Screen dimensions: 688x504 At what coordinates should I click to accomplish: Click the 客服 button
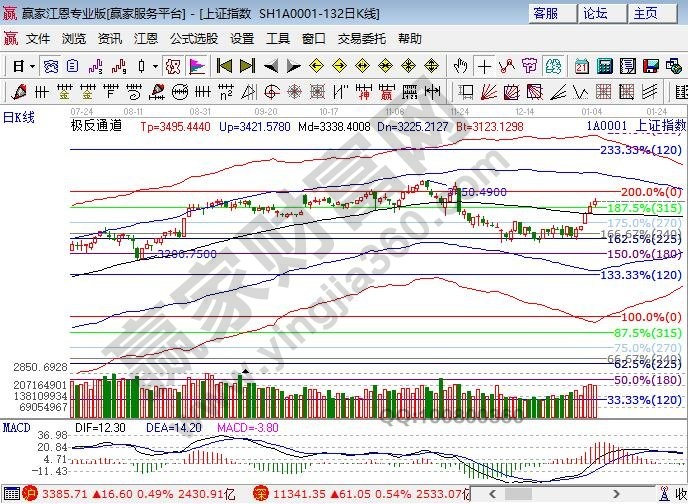(x=552, y=13)
